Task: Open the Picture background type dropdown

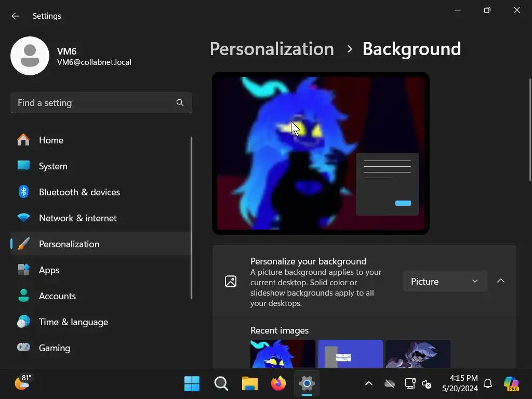Action: 445,281
